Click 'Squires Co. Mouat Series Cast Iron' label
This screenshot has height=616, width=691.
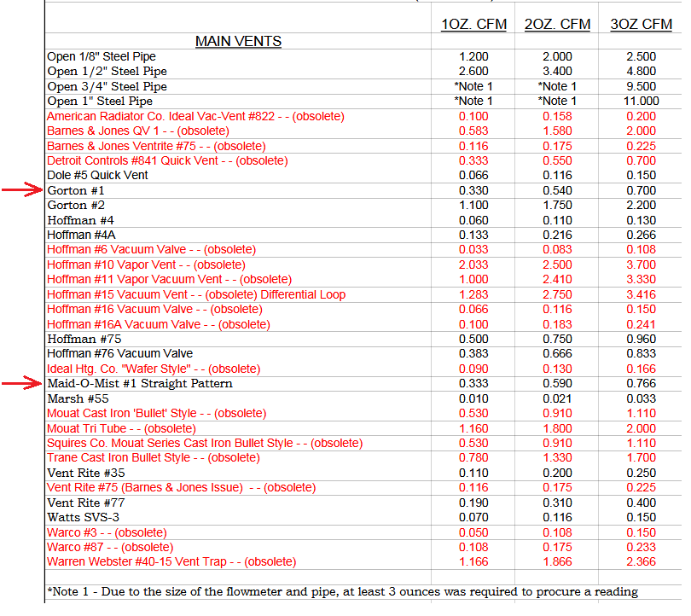[x=205, y=444]
